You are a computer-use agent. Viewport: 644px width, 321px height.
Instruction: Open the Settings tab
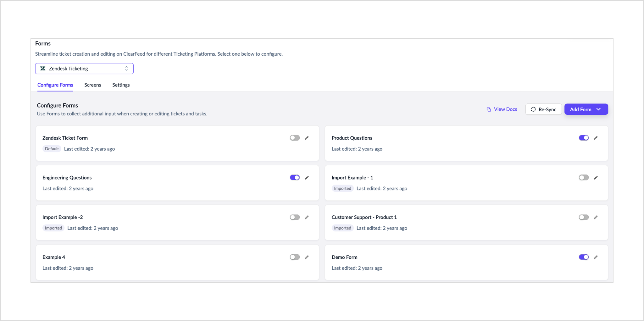pyautogui.click(x=121, y=85)
